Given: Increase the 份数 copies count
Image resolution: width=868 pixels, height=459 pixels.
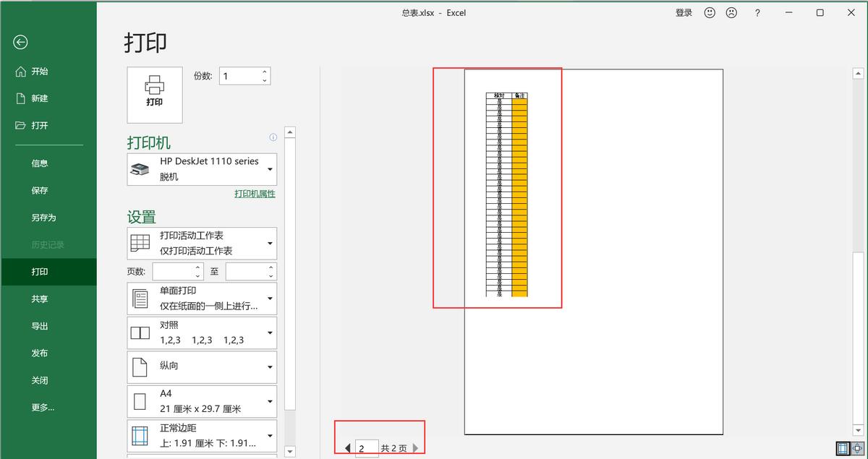Looking at the screenshot, I should (265, 72).
